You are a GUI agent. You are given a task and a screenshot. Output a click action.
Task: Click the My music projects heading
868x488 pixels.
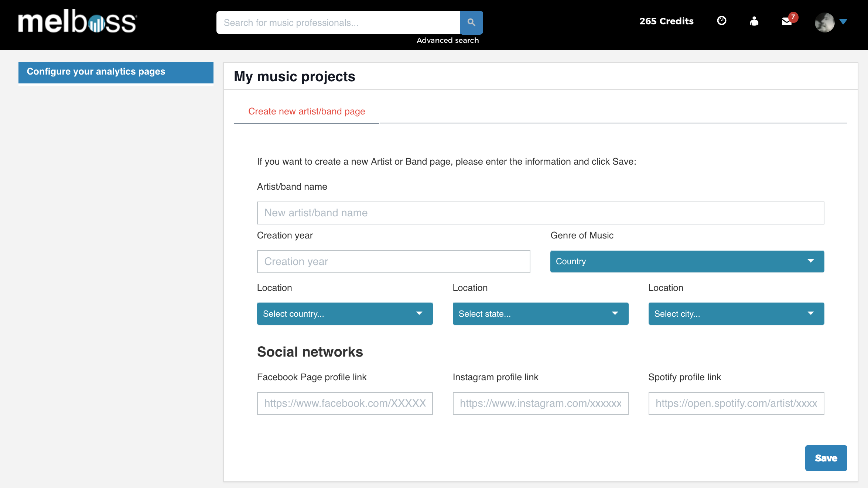point(294,77)
